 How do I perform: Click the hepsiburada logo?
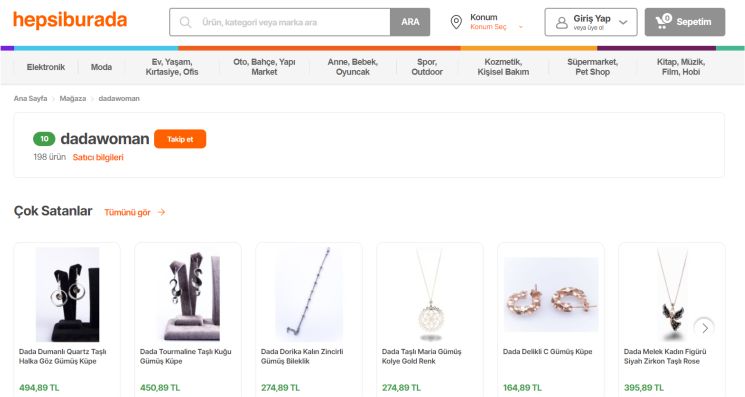point(70,20)
